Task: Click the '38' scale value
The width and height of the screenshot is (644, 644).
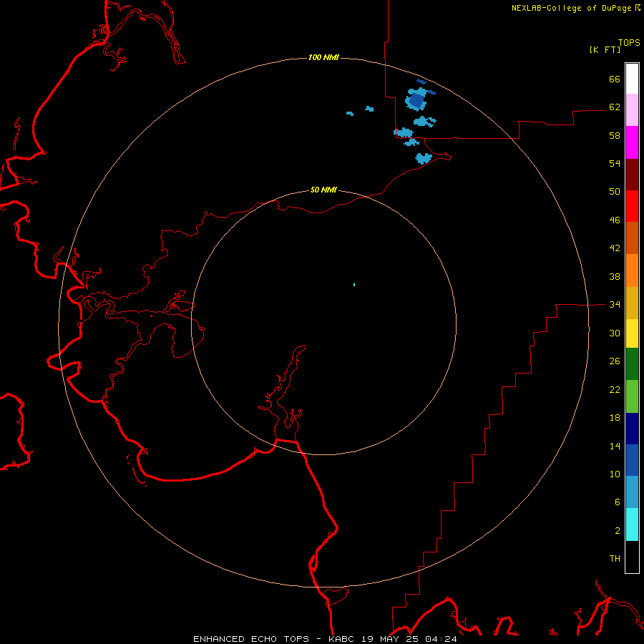Action: 615,276
